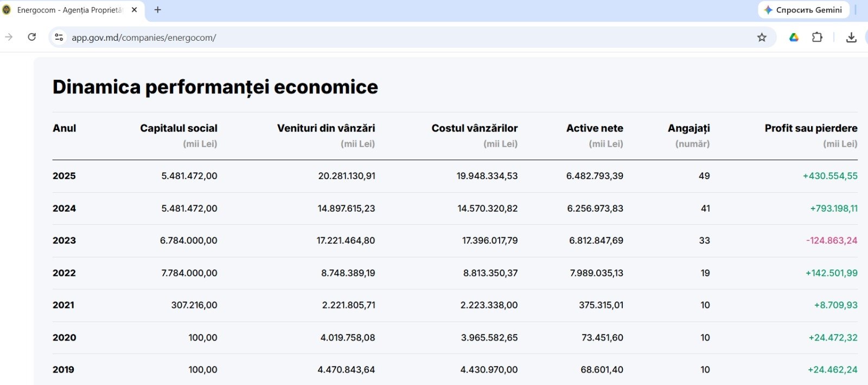Click sales revenue value 20.281.130,91
Screen dimensions: 868x385
pos(347,176)
